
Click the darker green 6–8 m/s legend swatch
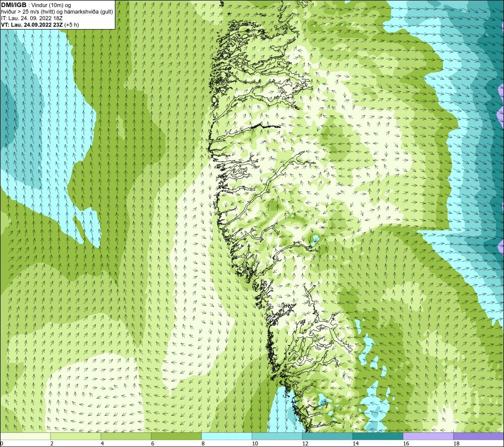[176, 436]
